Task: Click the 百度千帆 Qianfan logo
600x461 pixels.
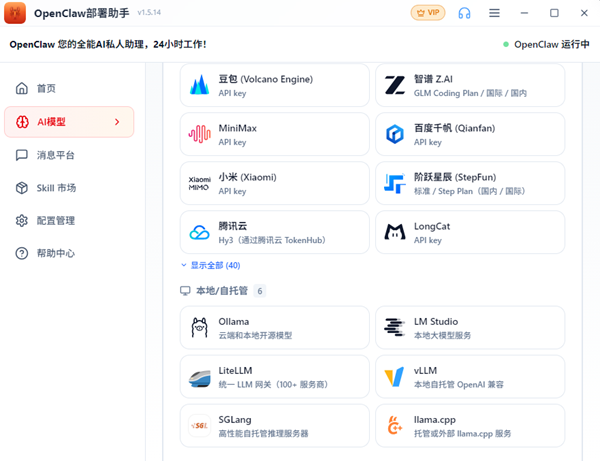Action: coord(395,134)
